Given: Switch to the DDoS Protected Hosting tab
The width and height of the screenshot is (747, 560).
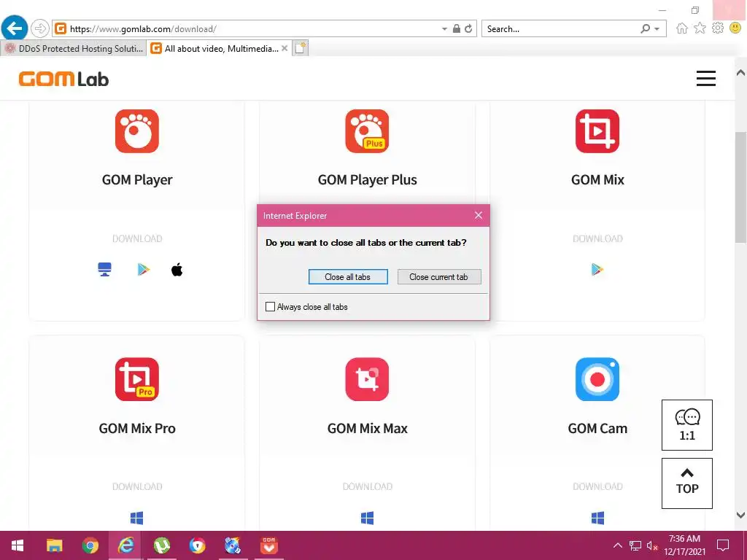Looking at the screenshot, I should (73, 49).
